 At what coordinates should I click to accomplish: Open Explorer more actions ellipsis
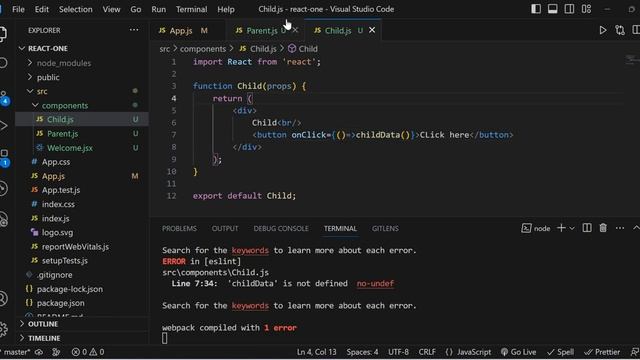[134, 30]
